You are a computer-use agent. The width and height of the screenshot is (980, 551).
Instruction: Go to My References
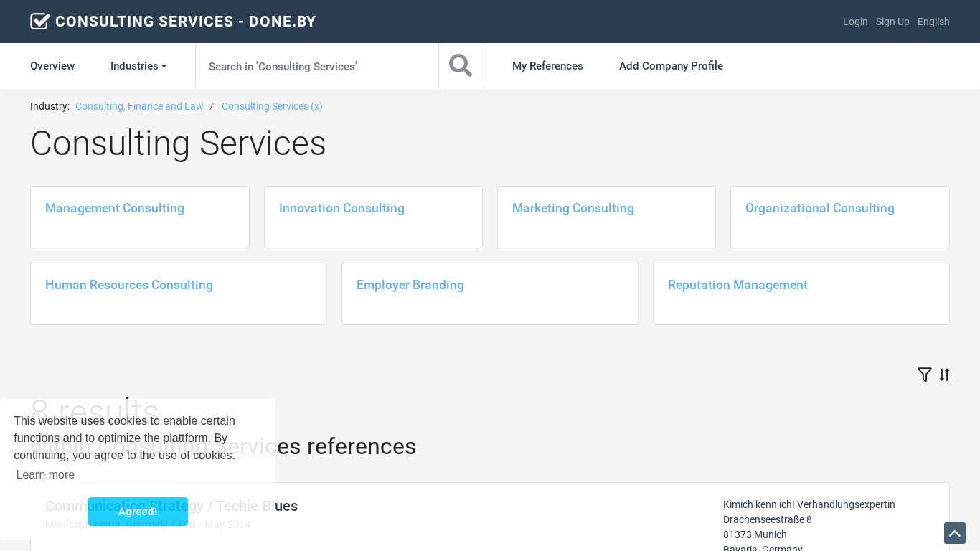pos(547,66)
